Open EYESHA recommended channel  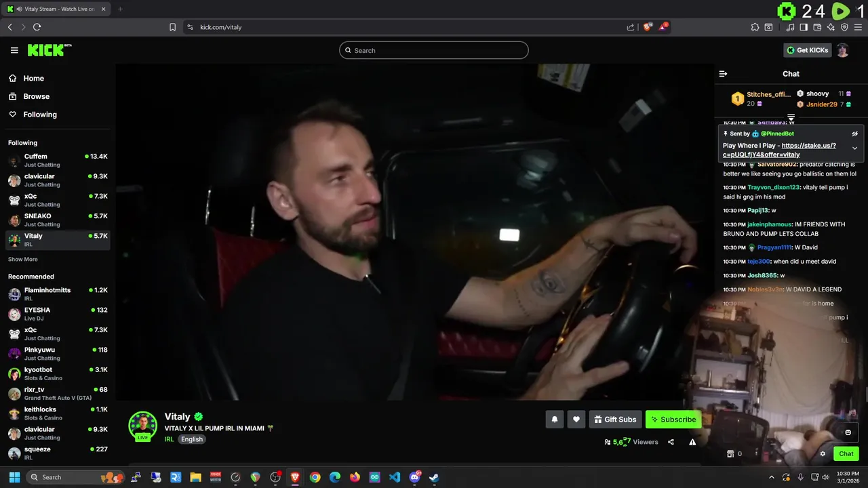[58, 314]
